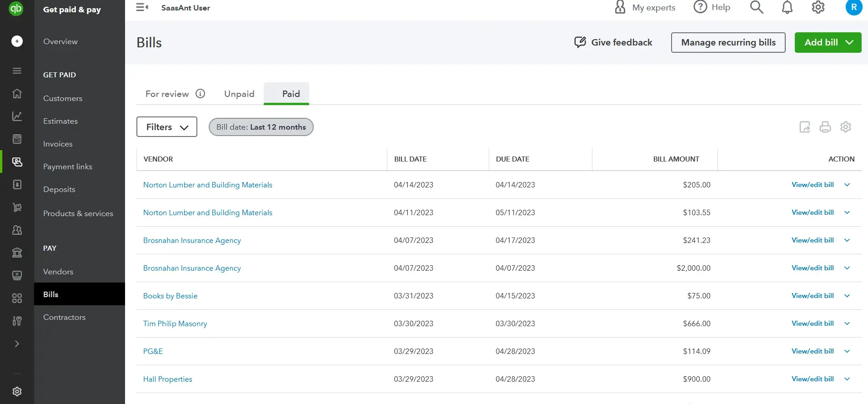
Task: Expand action arrow for the $205.00 bill
Action: coord(847,185)
